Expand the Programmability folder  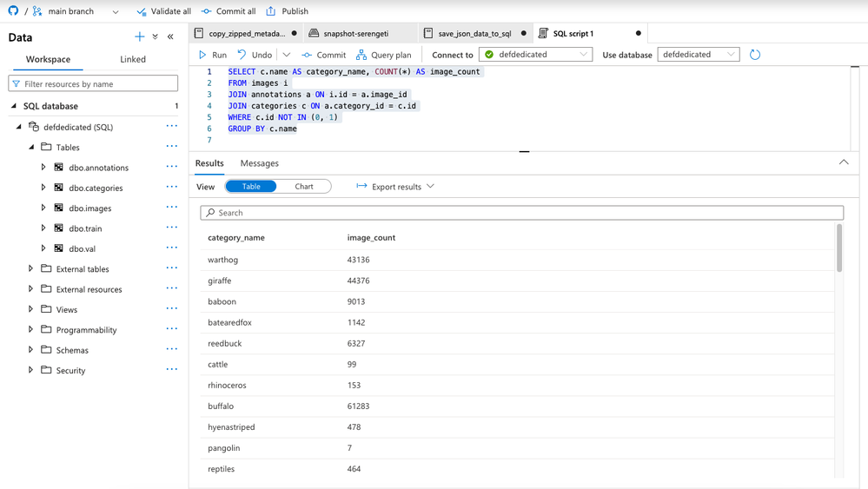(30, 329)
